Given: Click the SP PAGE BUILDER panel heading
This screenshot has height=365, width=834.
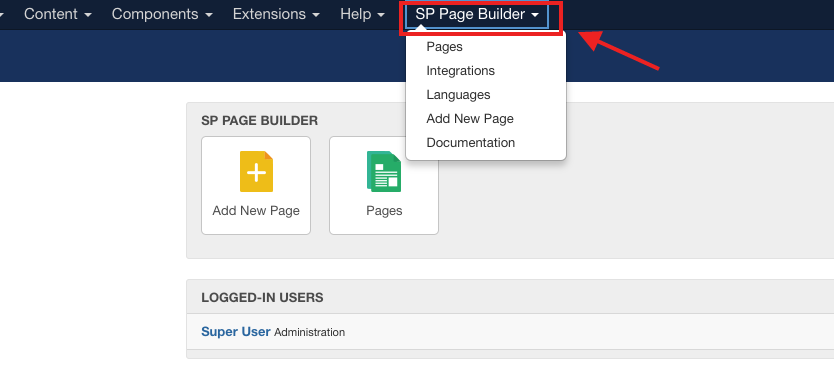Looking at the screenshot, I should pos(260,121).
